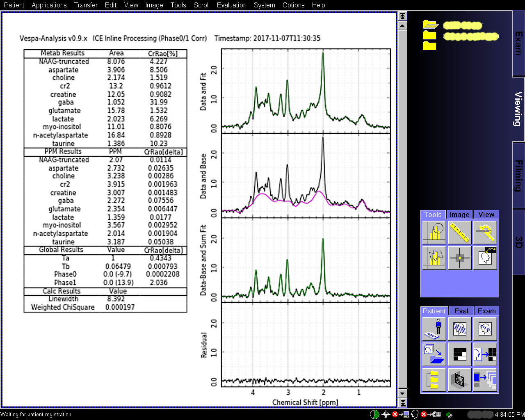The width and height of the screenshot is (525, 420).
Task: Select the crosshair pixel lens tool
Action: 459,258
